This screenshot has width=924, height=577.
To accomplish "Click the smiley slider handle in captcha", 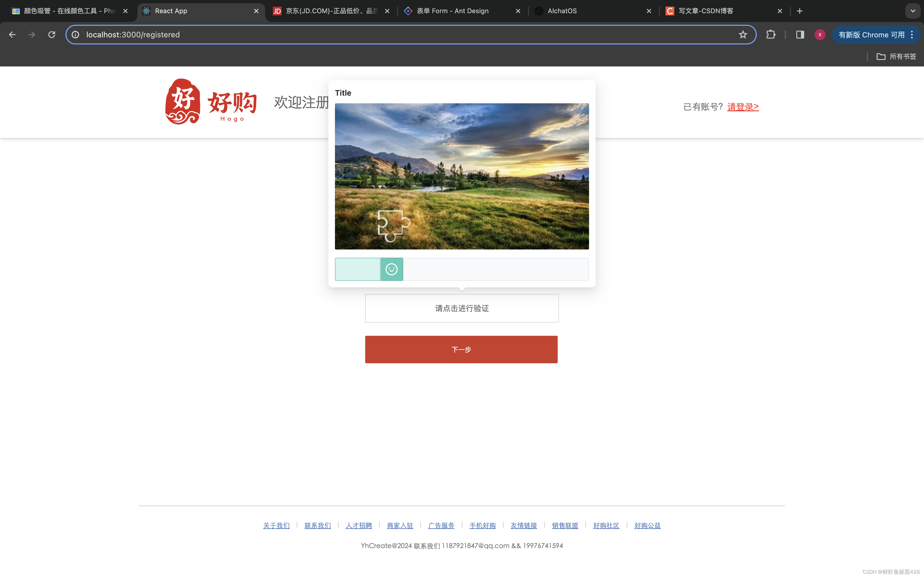I will 391,270.
